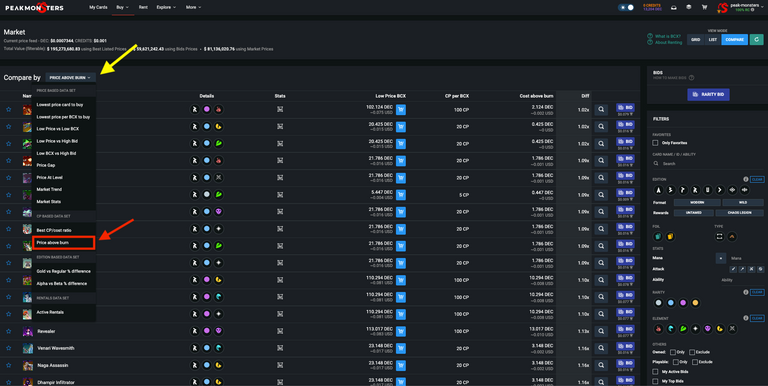Filter by Dragon element icon
768x386 pixels.
720,329
